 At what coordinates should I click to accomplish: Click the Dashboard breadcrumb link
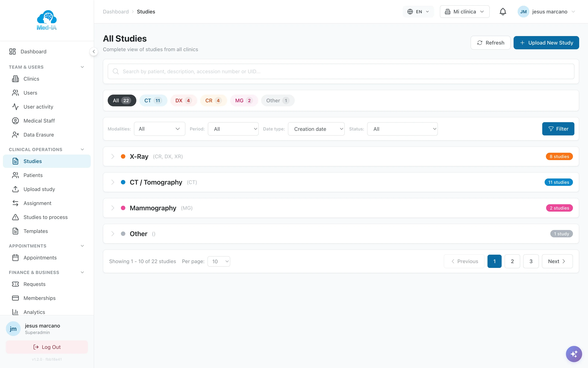[x=116, y=12]
